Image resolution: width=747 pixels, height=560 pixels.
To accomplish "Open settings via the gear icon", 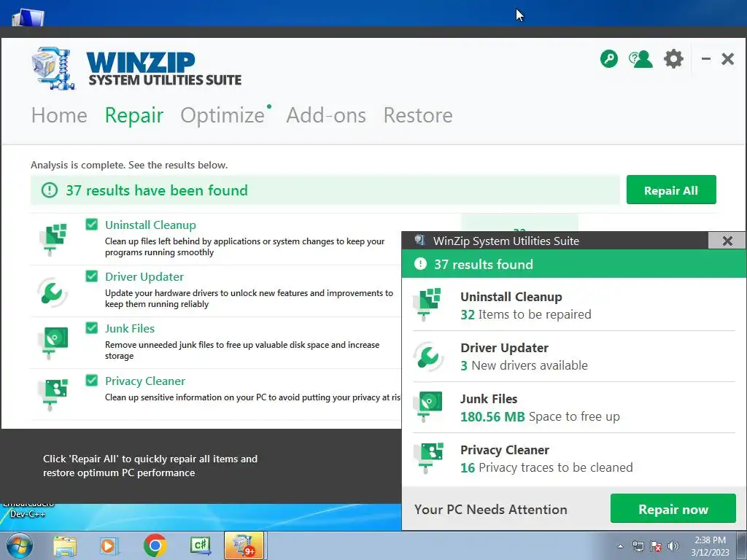I will 673,59.
